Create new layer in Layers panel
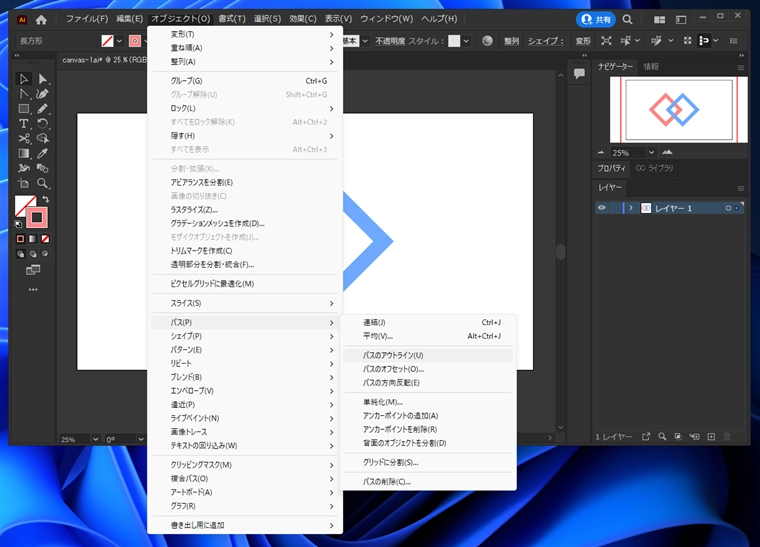The height and width of the screenshot is (547, 760). pyautogui.click(x=711, y=437)
